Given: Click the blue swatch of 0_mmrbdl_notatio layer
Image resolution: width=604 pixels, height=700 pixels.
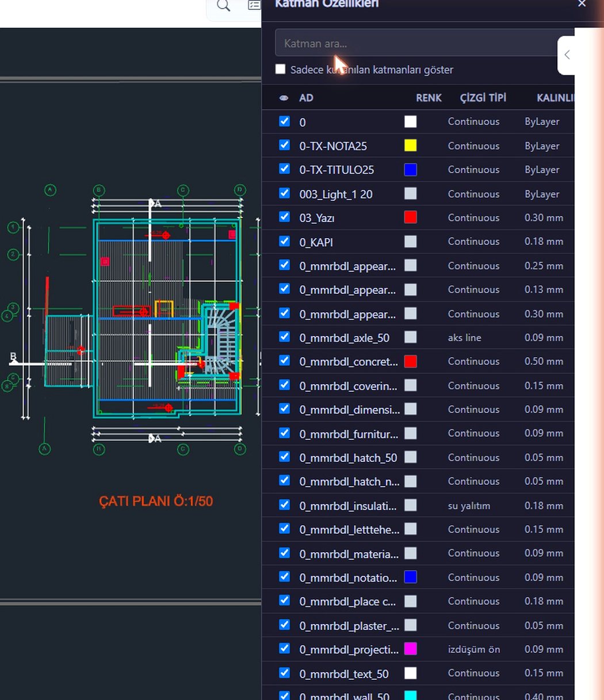Looking at the screenshot, I should pos(410,577).
